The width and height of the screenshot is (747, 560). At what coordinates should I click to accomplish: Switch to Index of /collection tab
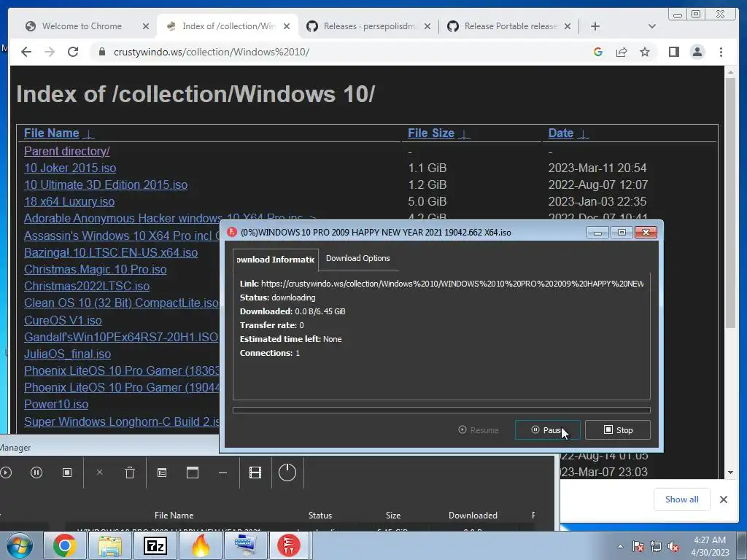(x=228, y=26)
